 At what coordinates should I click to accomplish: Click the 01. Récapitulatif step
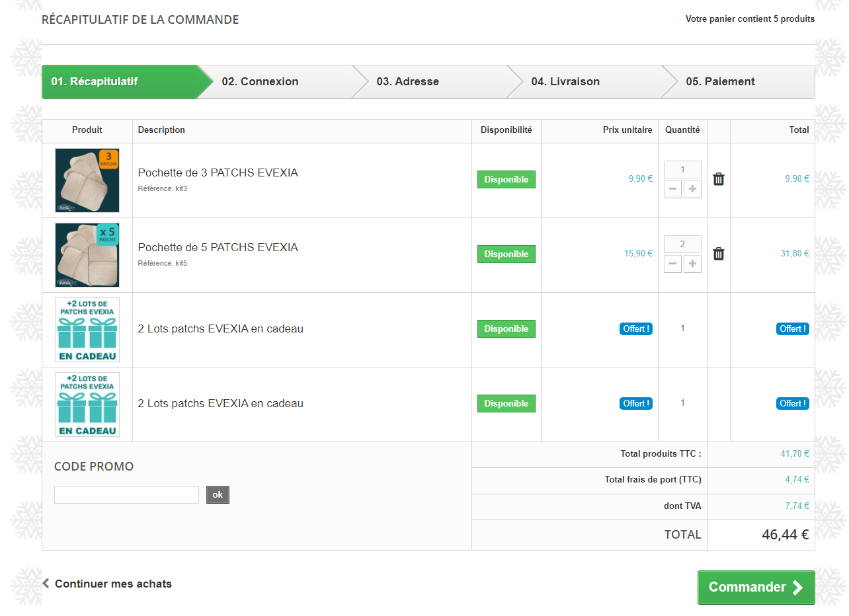(95, 82)
